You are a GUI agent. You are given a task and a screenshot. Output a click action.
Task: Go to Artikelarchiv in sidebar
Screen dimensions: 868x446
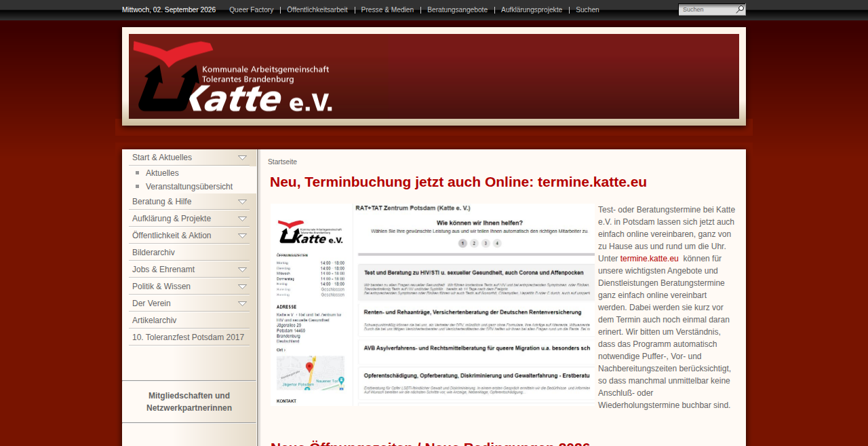(x=154, y=320)
